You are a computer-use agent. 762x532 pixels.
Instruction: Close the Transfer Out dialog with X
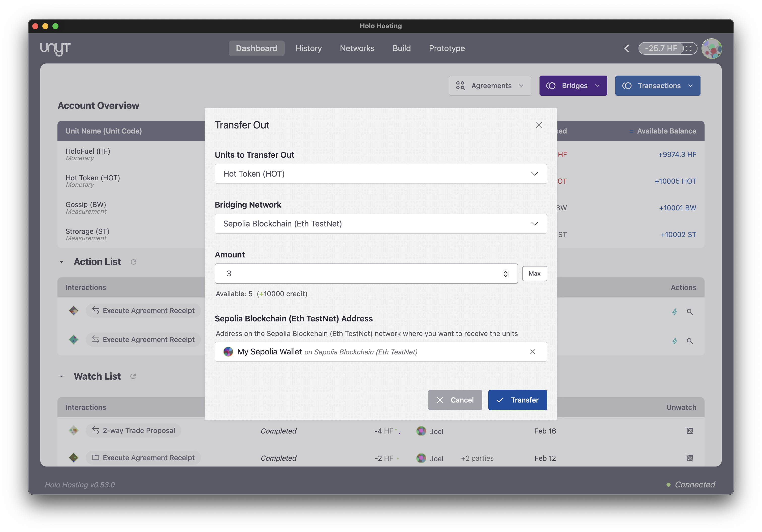(x=539, y=125)
